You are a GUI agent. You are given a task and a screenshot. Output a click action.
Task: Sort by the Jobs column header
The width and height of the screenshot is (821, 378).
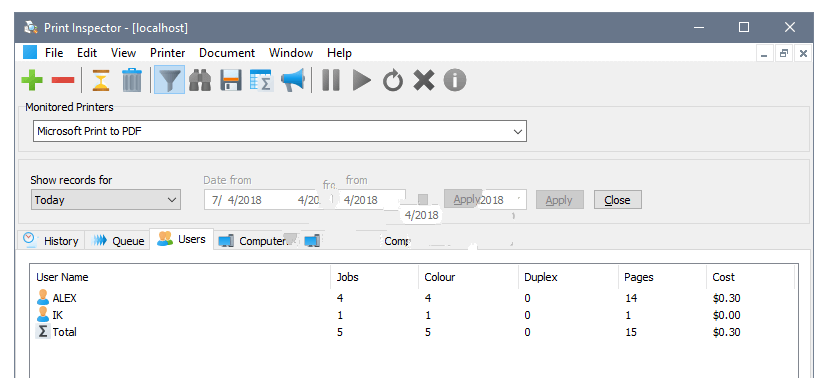(375, 277)
